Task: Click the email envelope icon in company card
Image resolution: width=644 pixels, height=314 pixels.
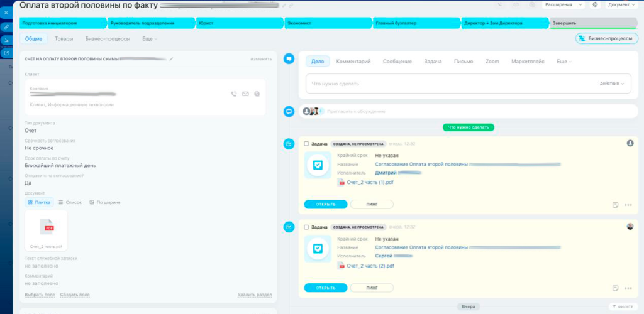Action: (245, 94)
